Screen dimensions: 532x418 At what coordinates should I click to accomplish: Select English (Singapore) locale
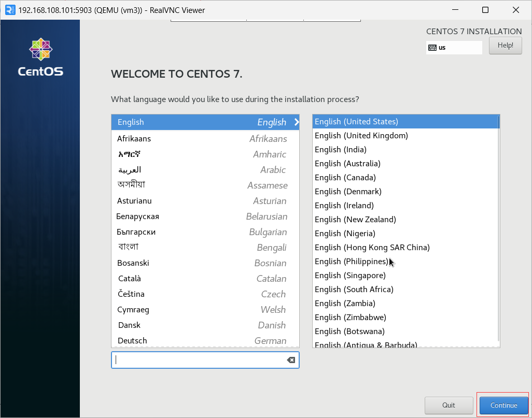[x=405, y=275]
